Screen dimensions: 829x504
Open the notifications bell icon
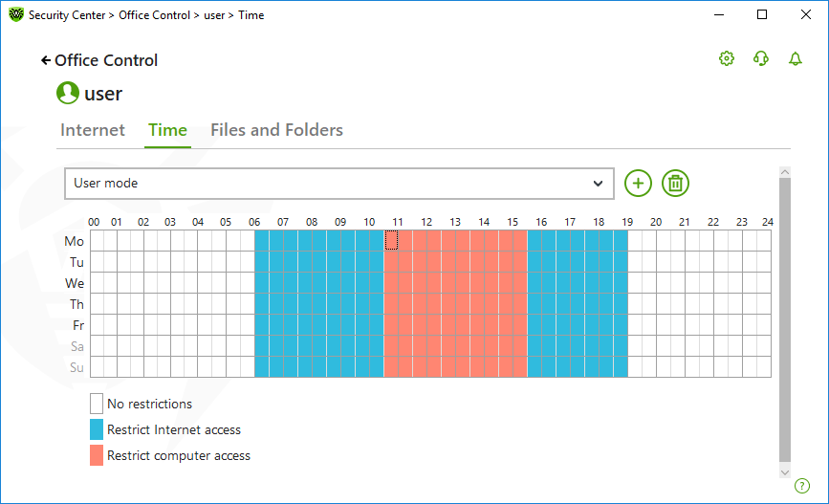tap(796, 58)
